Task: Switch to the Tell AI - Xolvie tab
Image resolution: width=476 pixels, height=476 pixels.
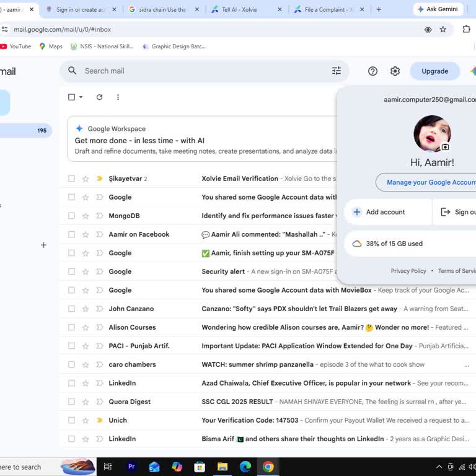Action: 246,9
